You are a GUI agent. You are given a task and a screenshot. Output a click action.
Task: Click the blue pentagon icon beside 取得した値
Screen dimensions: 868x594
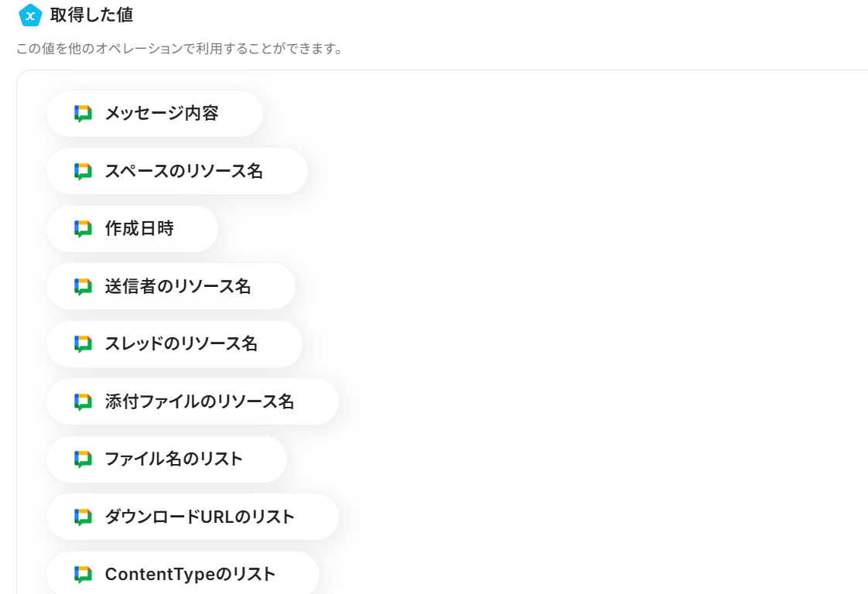click(x=29, y=15)
